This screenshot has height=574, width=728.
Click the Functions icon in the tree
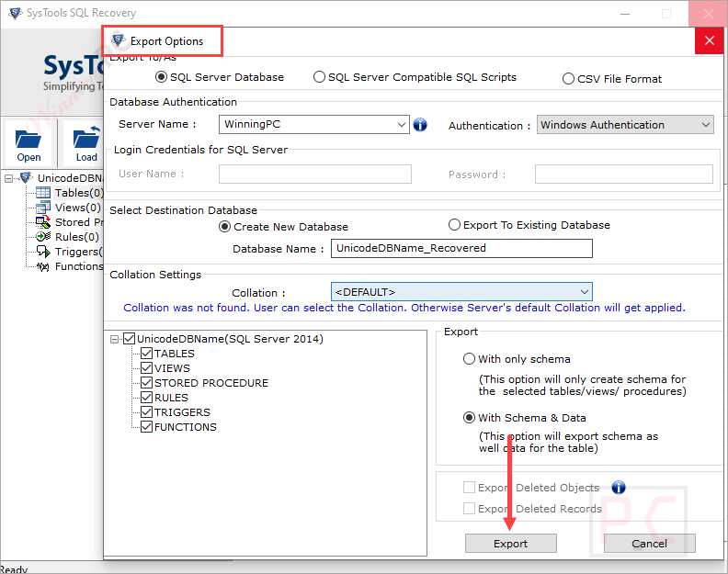42,266
